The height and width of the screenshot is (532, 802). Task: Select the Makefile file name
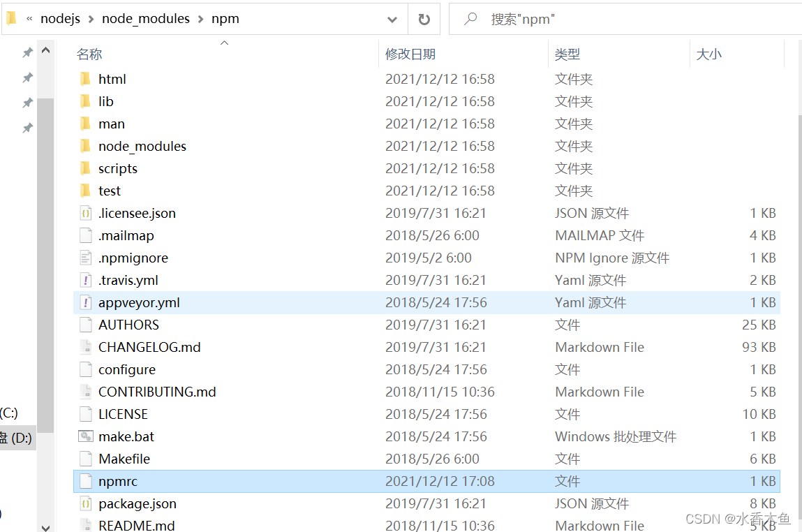[124, 459]
